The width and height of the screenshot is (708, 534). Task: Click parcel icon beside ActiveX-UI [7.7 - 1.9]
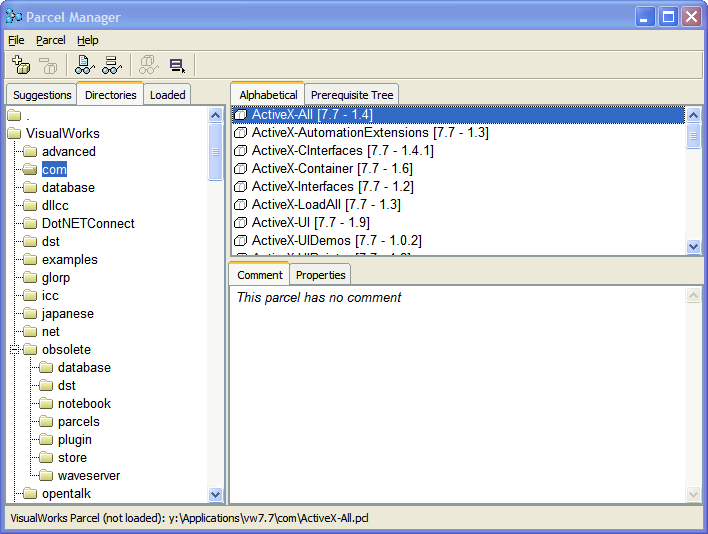(241, 223)
